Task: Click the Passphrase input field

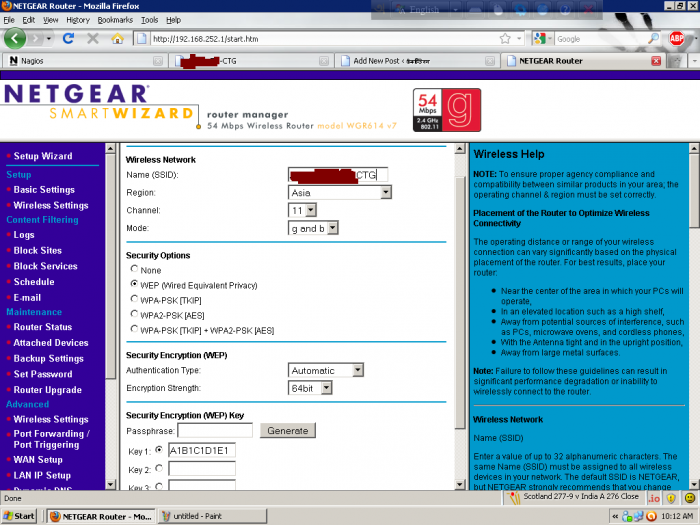Action: (215, 430)
